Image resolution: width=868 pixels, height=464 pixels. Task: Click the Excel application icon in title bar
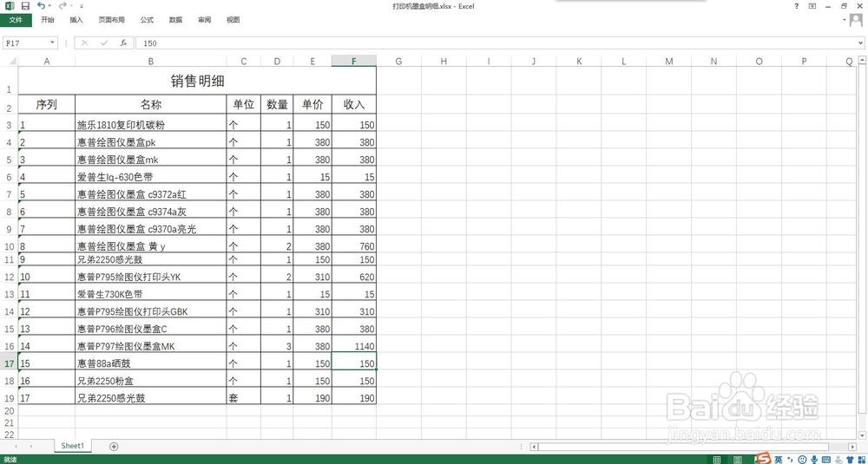(x=9, y=5)
